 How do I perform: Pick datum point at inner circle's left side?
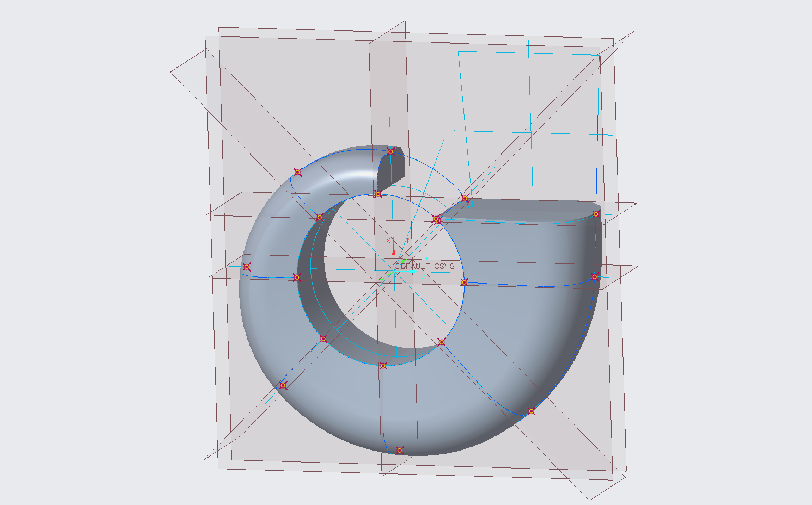click(x=297, y=277)
